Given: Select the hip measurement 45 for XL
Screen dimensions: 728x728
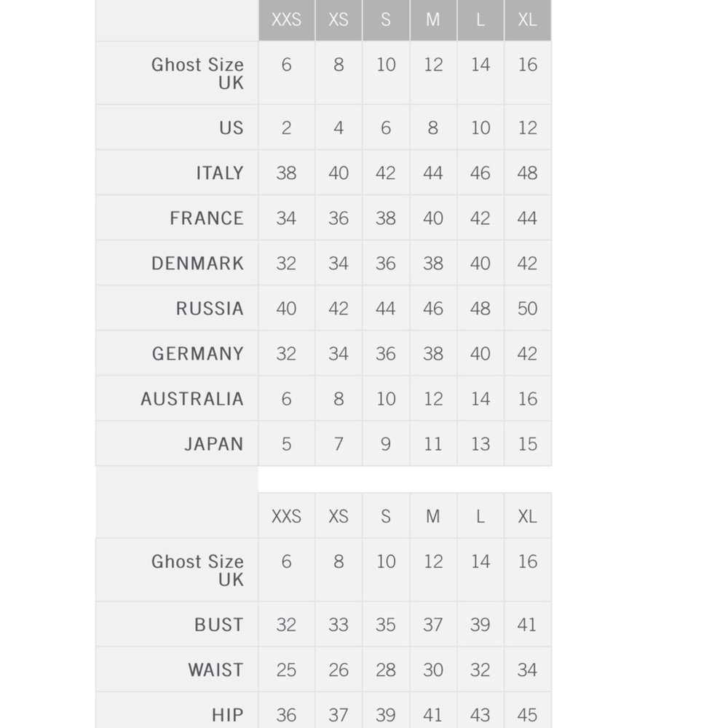Looking at the screenshot, I should coord(527,715).
